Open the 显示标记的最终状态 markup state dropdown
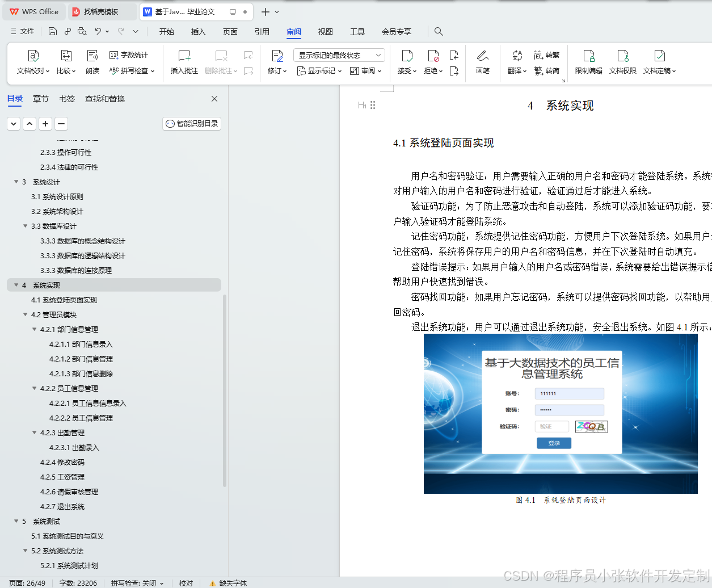This screenshot has width=712, height=588. (339, 55)
